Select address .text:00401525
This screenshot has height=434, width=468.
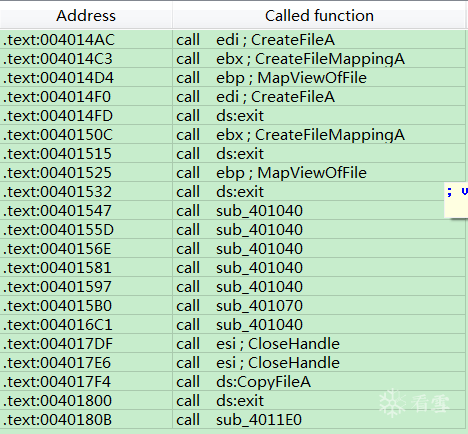pyautogui.click(x=57, y=173)
